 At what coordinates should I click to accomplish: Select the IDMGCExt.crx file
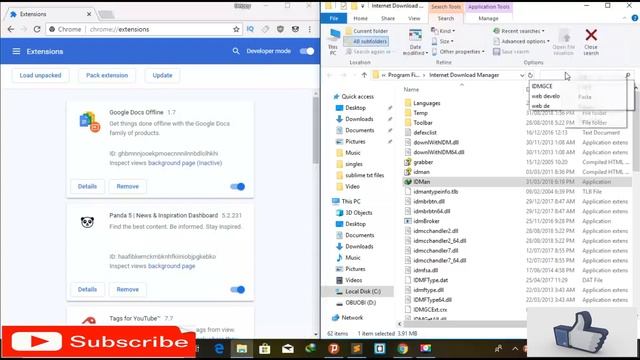430,310
